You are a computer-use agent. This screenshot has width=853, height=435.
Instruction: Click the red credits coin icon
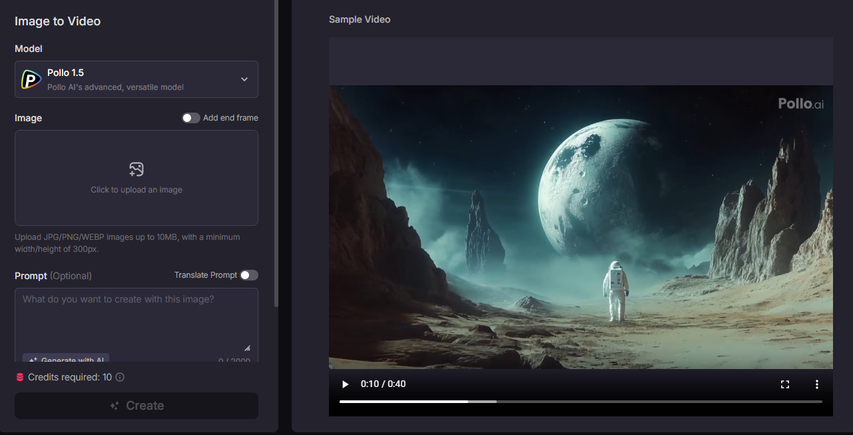pyautogui.click(x=20, y=377)
